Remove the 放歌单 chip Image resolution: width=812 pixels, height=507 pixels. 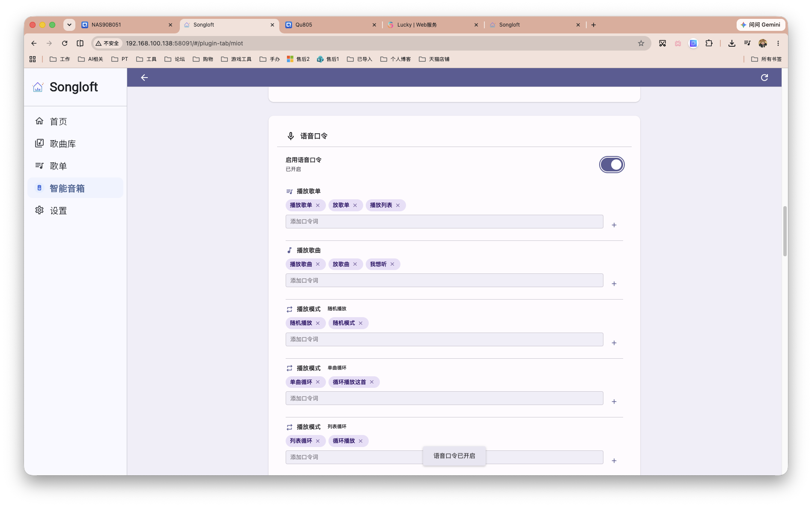point(355,205)
